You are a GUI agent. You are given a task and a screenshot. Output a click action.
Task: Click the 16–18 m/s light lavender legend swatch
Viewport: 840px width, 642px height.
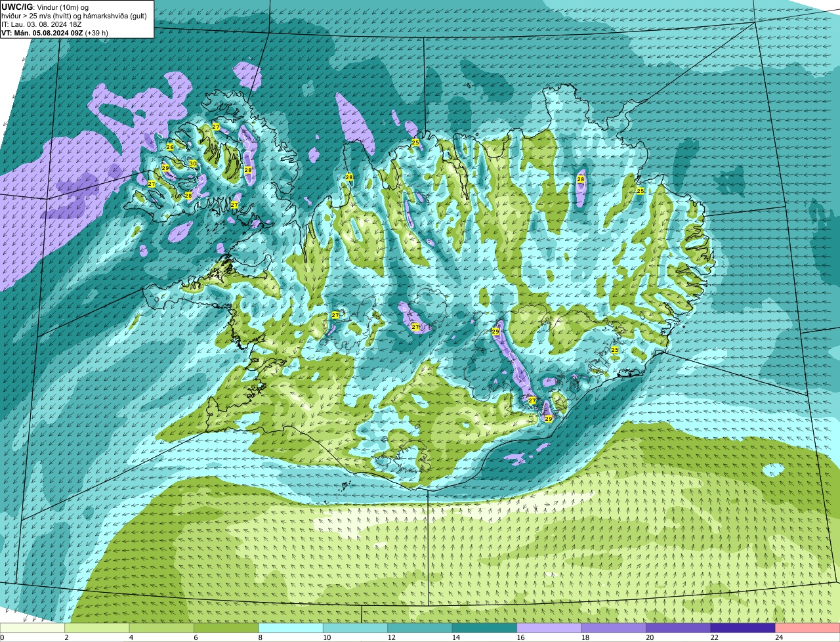(549, 628)
